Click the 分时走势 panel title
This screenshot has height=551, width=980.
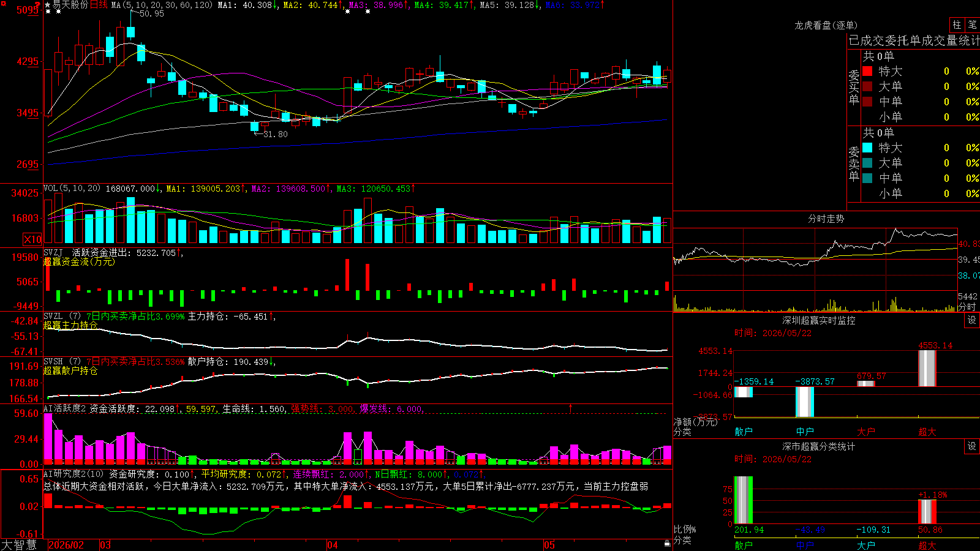(826, 219)
